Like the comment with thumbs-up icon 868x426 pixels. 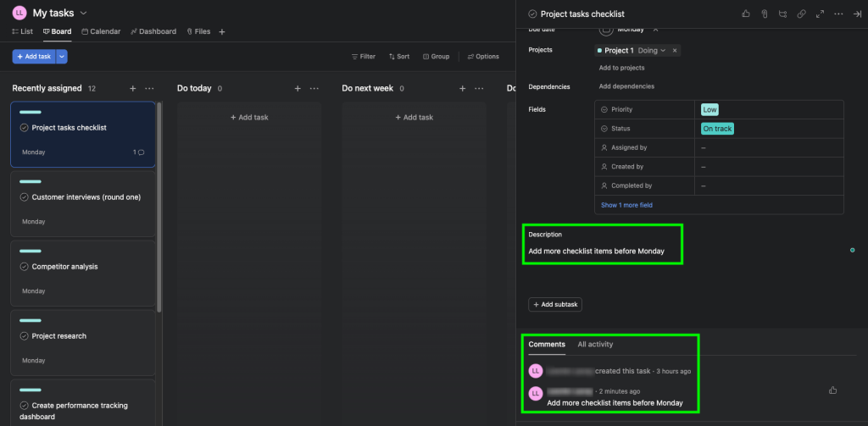(x=832, y=390)
